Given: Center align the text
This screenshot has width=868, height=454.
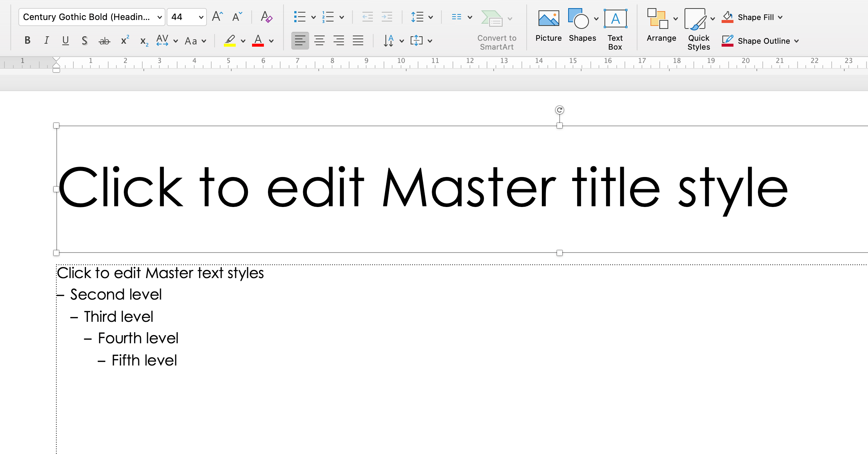Looking at the screenshot, I should click(x=319, y=41).
